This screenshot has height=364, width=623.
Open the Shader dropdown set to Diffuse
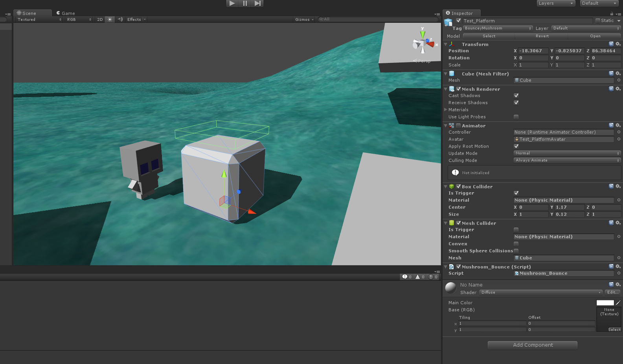541,292
